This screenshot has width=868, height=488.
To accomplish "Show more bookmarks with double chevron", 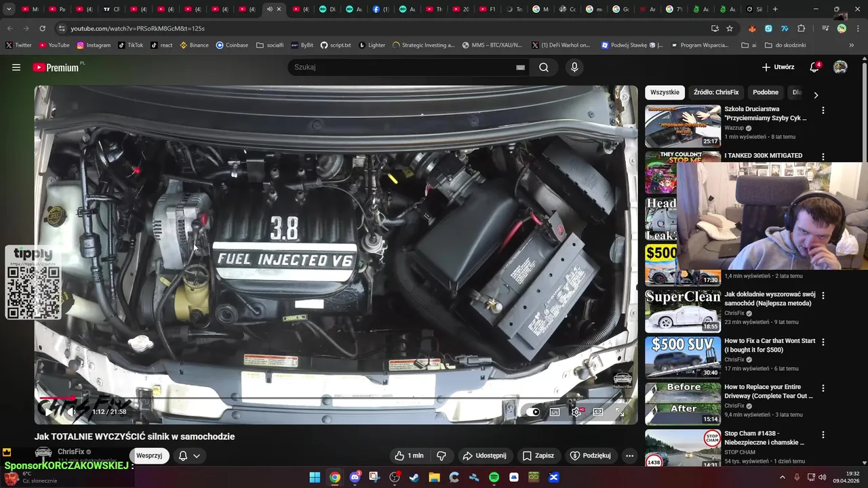I will point(852,45).
